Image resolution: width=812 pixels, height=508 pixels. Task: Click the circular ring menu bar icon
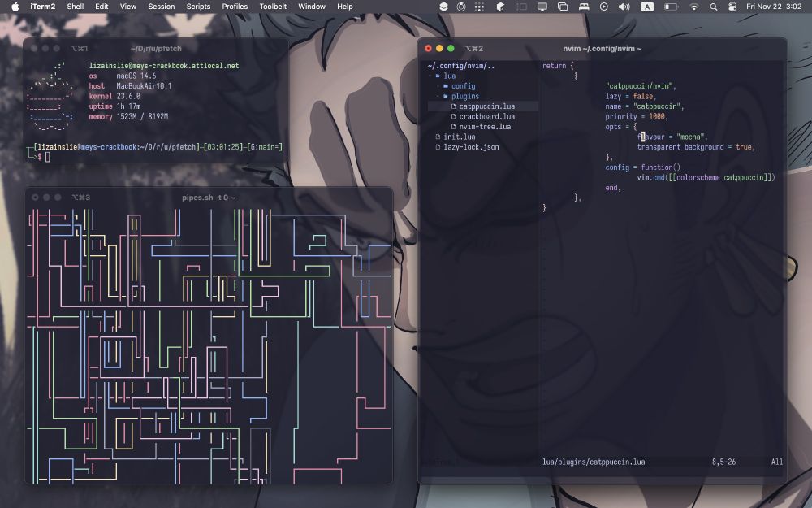461,7
